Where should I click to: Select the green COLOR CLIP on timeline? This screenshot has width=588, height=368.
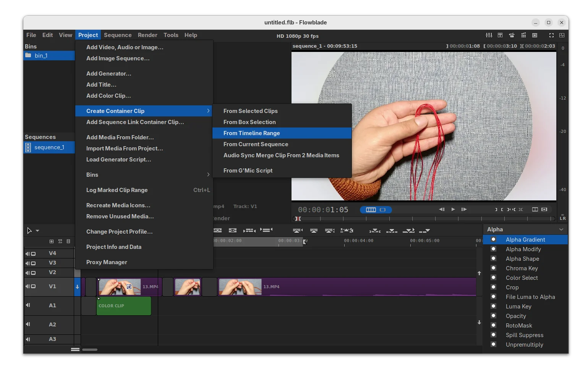coord(123,306)
